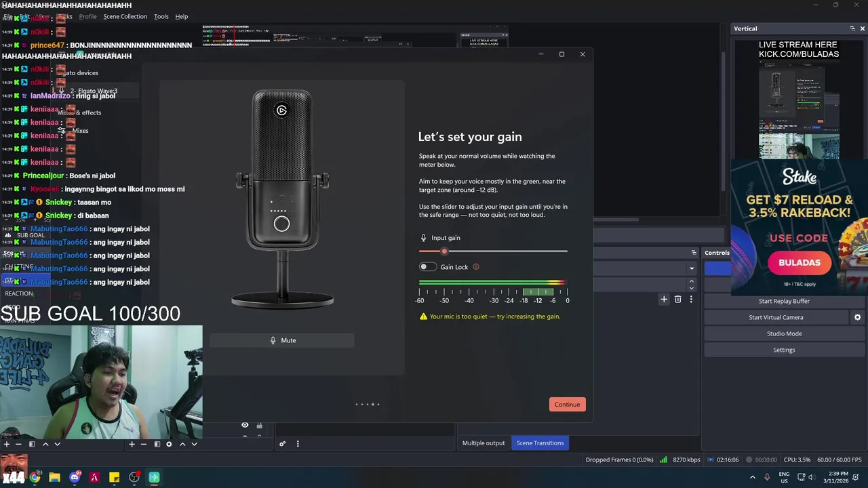The width and height of the screenshot is (868, 488).
Task: Open the Tools menu
Action: coord(161,16)
